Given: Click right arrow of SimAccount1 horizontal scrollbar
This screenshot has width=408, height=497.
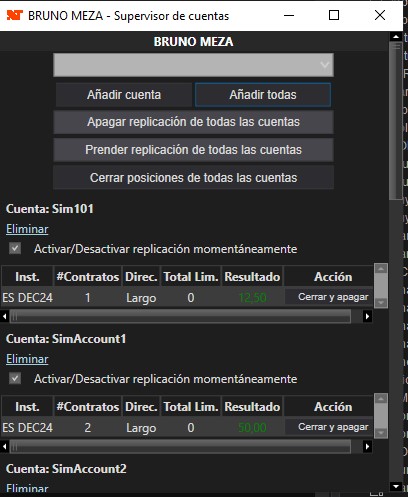Looking at the screenshot, I should pyautogui.click(x=367, y=446).
